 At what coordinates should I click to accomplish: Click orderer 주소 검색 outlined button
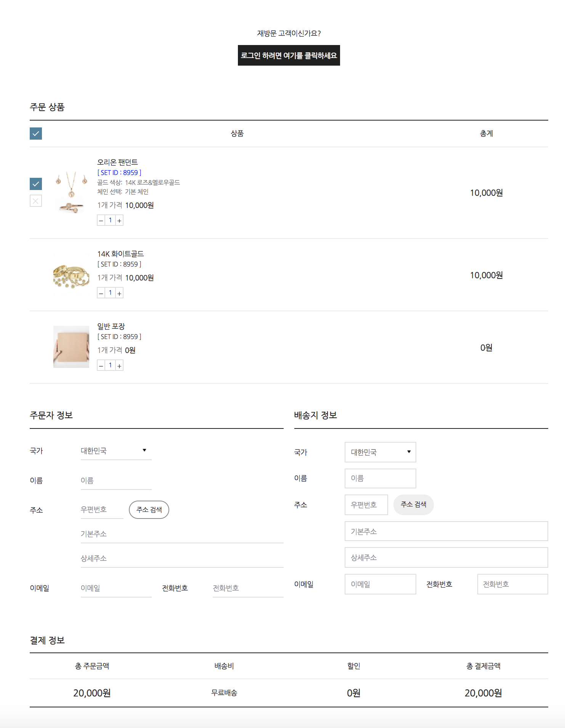149,510
